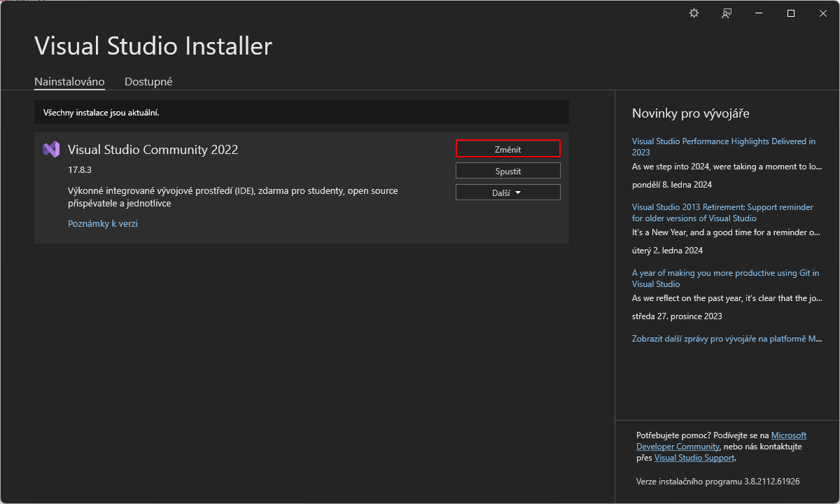Open the Visual Studio Support link
Viewport: 840px width, 504px height.
click(x=694, y=458)
